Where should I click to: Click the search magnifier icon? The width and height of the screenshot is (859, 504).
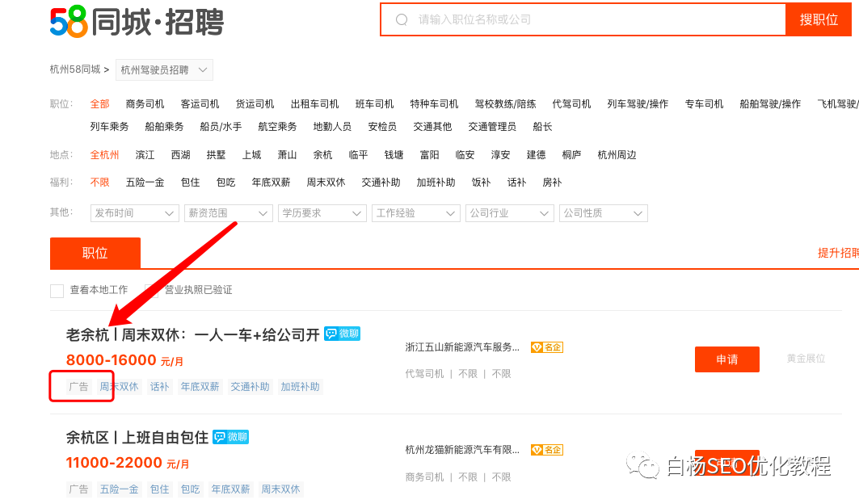[402, 19]
